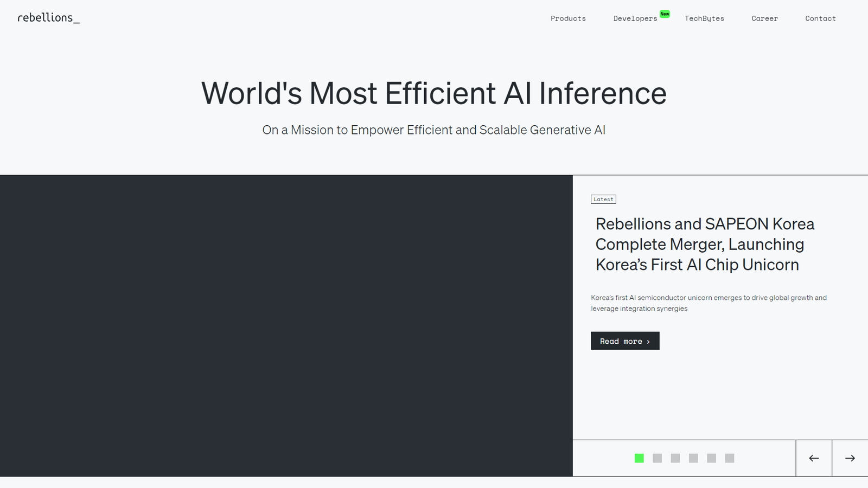This screenshot has width=868, height=488.
Task: Jump to the fourth slide indicator
Action: (x=693, y=458)
